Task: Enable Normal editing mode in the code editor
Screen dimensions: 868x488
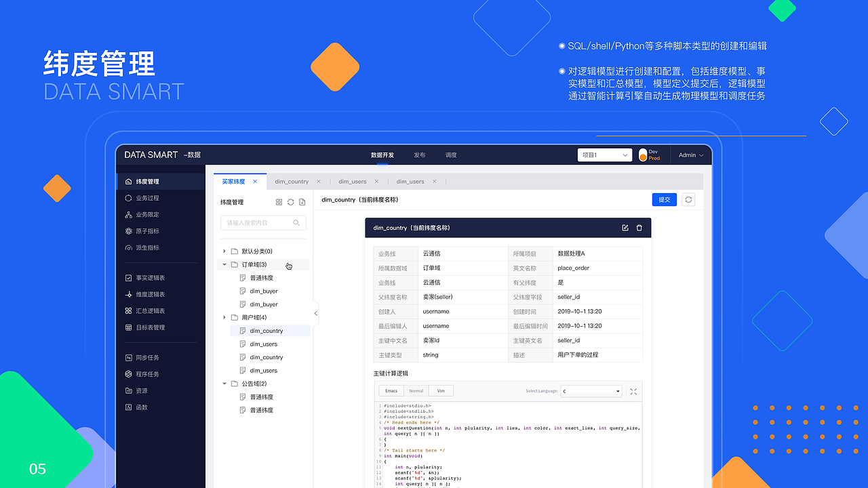Action: coord(416,390)
